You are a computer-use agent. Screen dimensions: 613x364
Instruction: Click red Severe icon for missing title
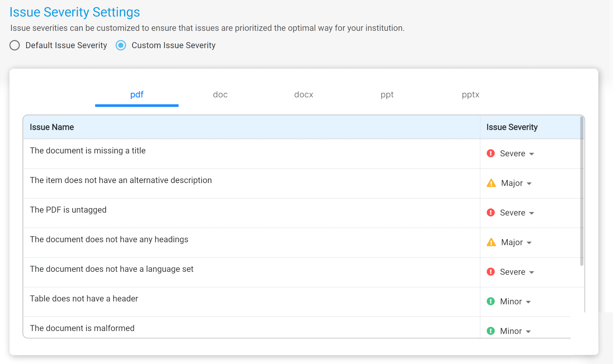pos(491,153)
